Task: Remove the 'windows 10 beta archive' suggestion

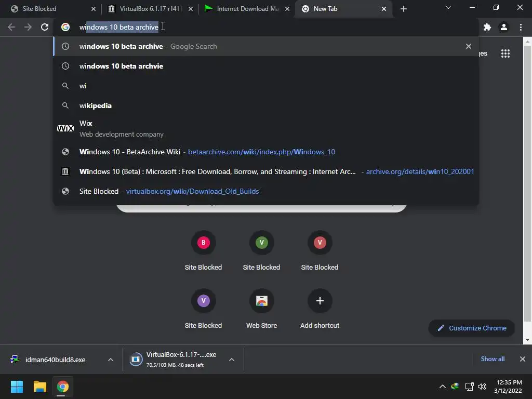Action: coord(469,46)
